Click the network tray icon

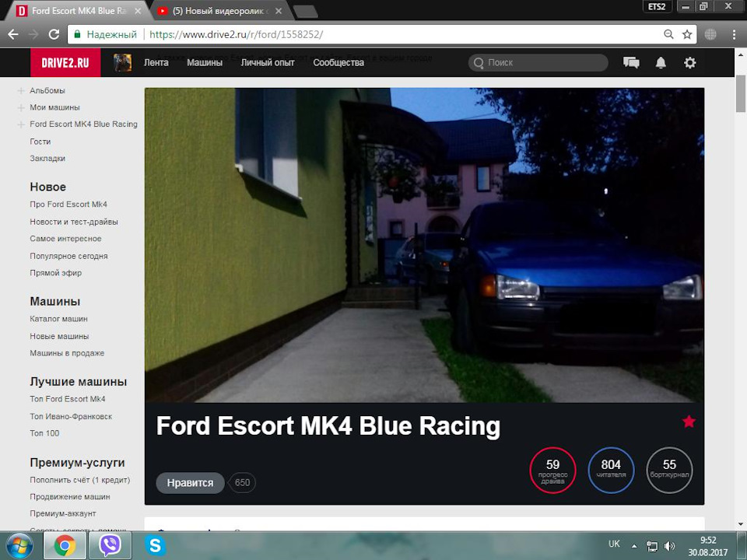click(652, 546)
